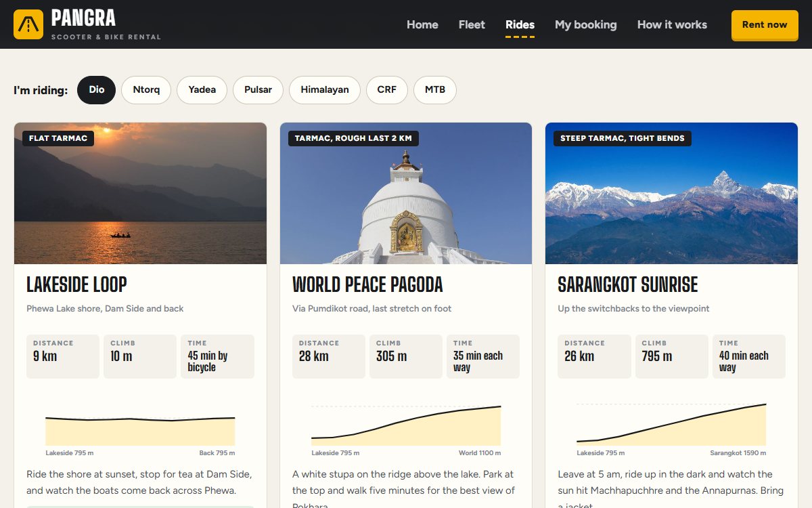Choose the CRF vehicle filter
The width and height of the screenshot is (812, 508).
click(387, 89)
